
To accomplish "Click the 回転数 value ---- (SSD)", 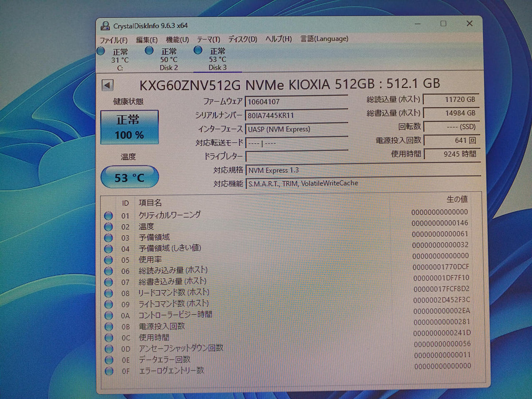I will coord(451,127).
